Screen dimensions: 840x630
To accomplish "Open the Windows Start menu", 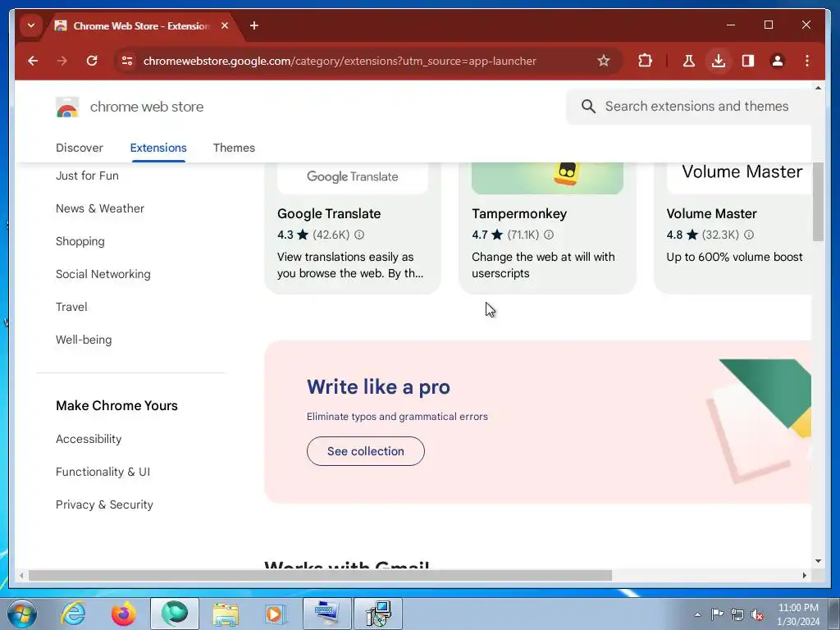I will tap(21, 614).
